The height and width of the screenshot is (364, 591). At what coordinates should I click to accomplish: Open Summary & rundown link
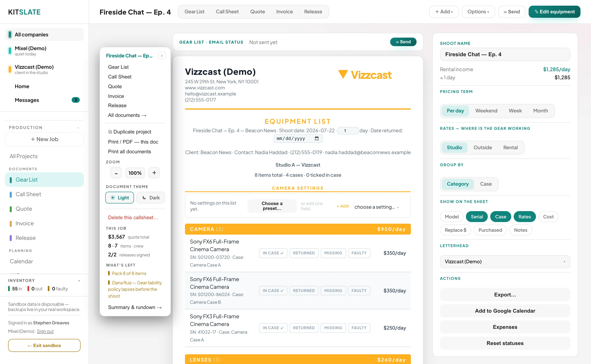click(x=135, y=307)
